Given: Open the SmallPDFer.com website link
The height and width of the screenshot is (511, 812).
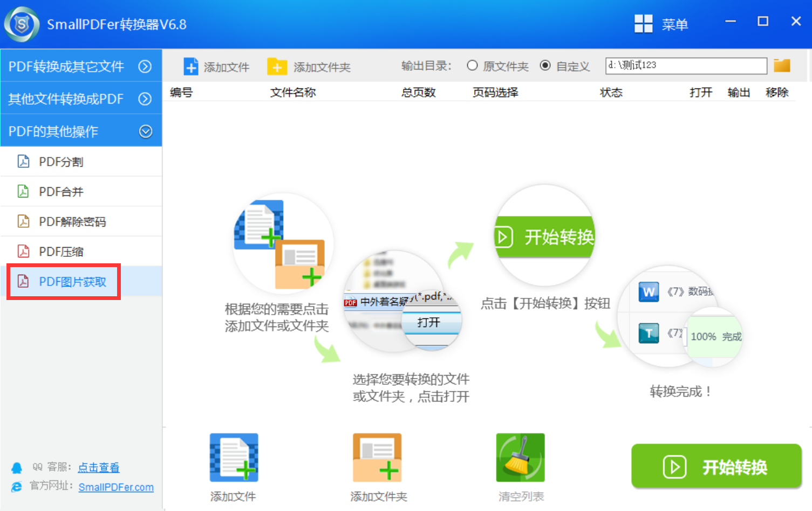Looking at the screenshot, I should [116, 487].
